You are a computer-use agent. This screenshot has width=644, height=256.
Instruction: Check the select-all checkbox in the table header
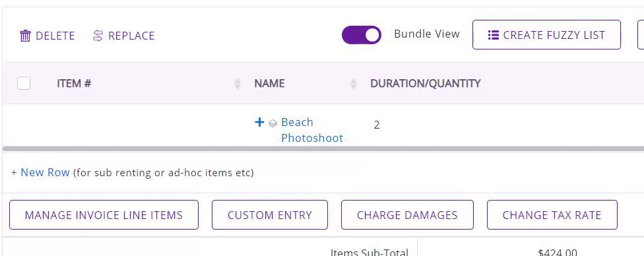point(24,83)
